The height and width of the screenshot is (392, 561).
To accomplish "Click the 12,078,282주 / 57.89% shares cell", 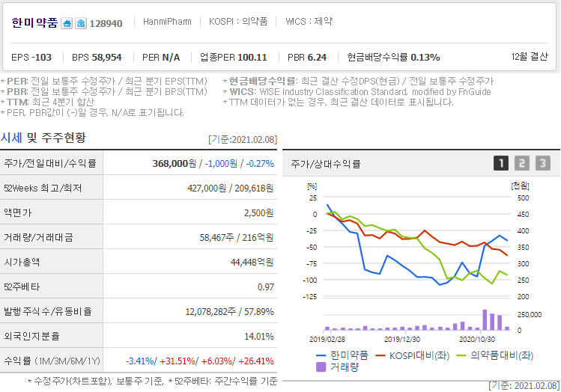I will click(x=229, y=312).
